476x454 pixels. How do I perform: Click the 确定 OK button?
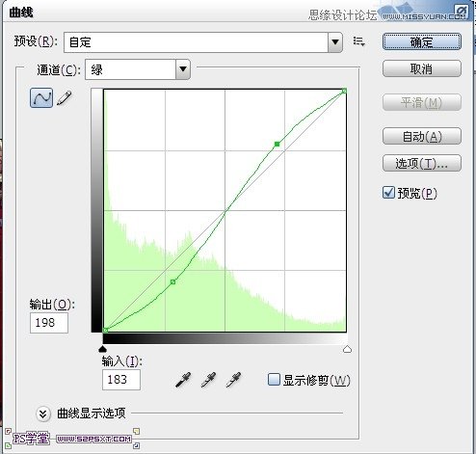(x=422, y=41)
